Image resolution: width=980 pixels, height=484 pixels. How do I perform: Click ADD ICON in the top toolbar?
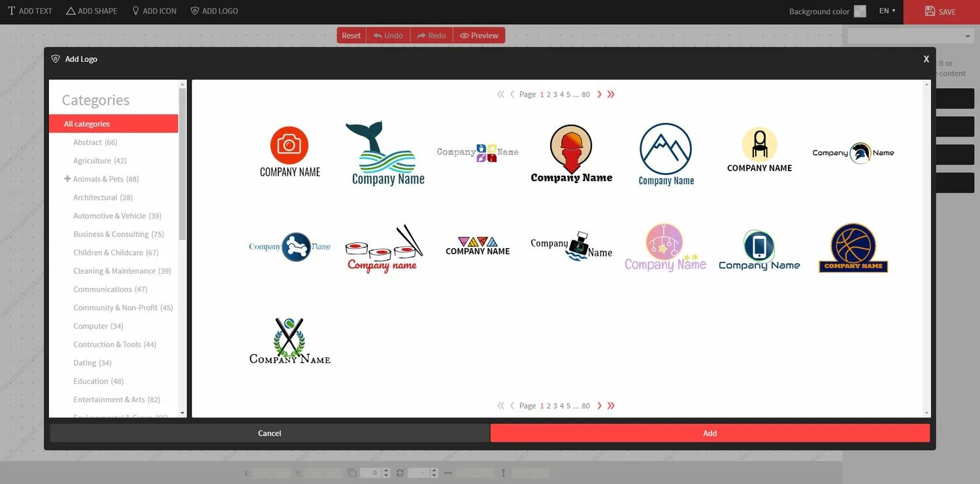tap(154, 11)
